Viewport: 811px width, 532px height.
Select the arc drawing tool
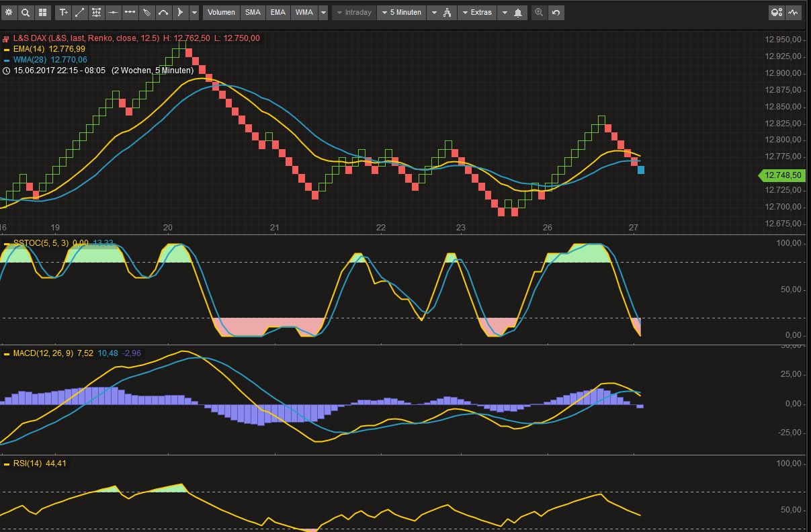[162, 12]
